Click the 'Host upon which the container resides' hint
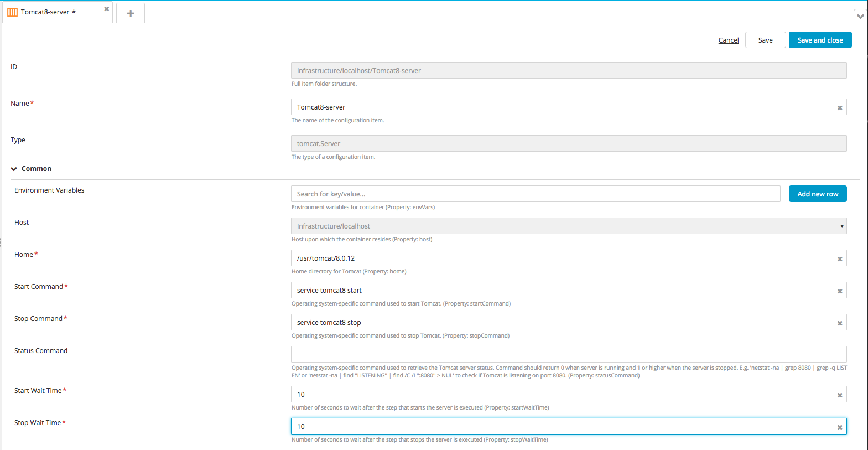 (x=362, y=239)
